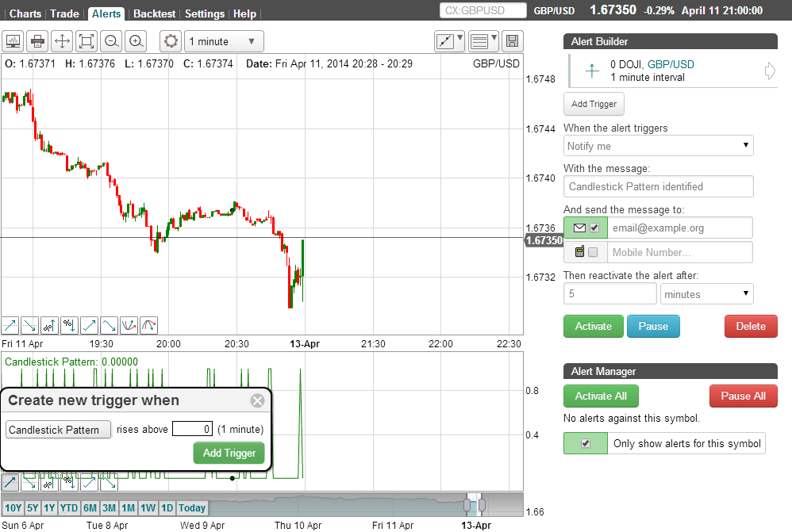
Task: Click indicator panel downward reversal icon
Action: (x=109, y=483)
